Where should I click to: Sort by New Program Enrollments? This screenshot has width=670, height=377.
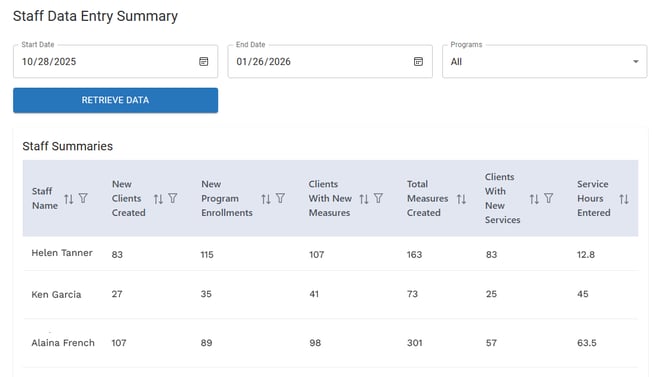tap(266, 199)
